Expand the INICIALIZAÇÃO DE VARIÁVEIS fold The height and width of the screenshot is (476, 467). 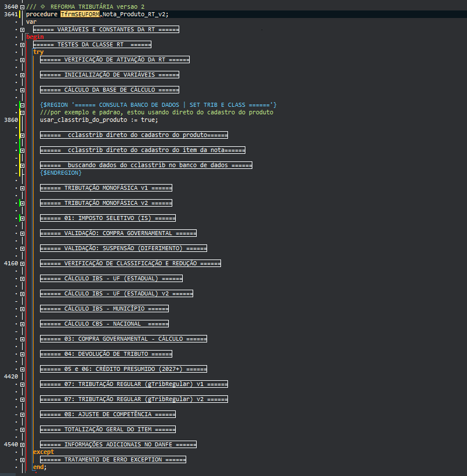(22, 75)
